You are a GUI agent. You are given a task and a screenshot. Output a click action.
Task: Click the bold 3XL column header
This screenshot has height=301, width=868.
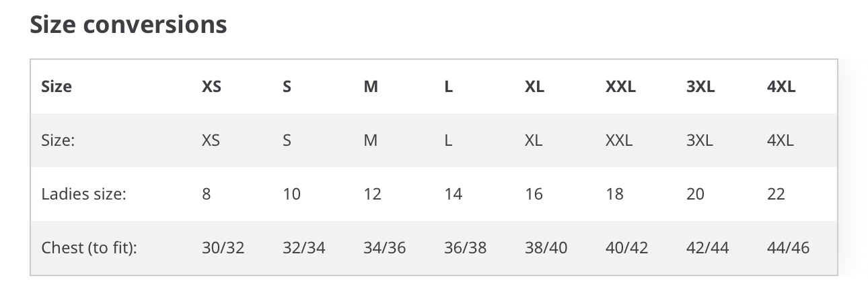click(x=700, y=87)
